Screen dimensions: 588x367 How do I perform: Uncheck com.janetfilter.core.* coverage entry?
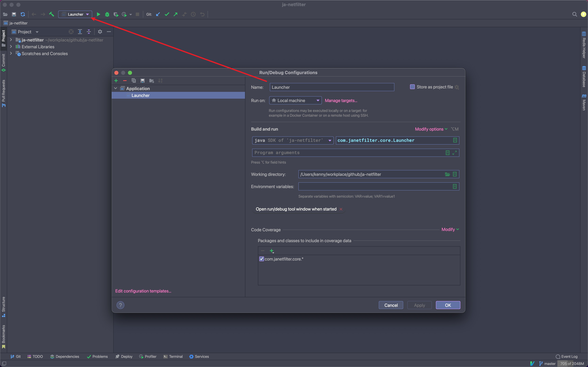coord(262,259)
